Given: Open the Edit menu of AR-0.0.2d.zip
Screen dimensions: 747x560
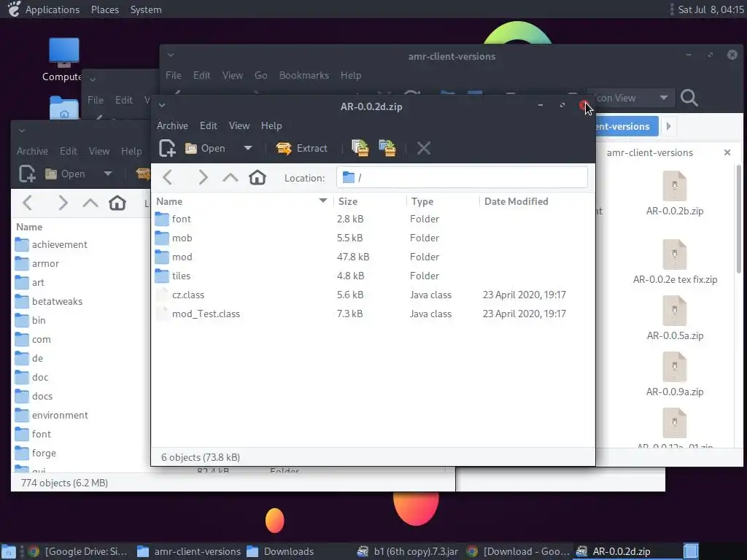Looking at the screenshot, I should point(208,125).
